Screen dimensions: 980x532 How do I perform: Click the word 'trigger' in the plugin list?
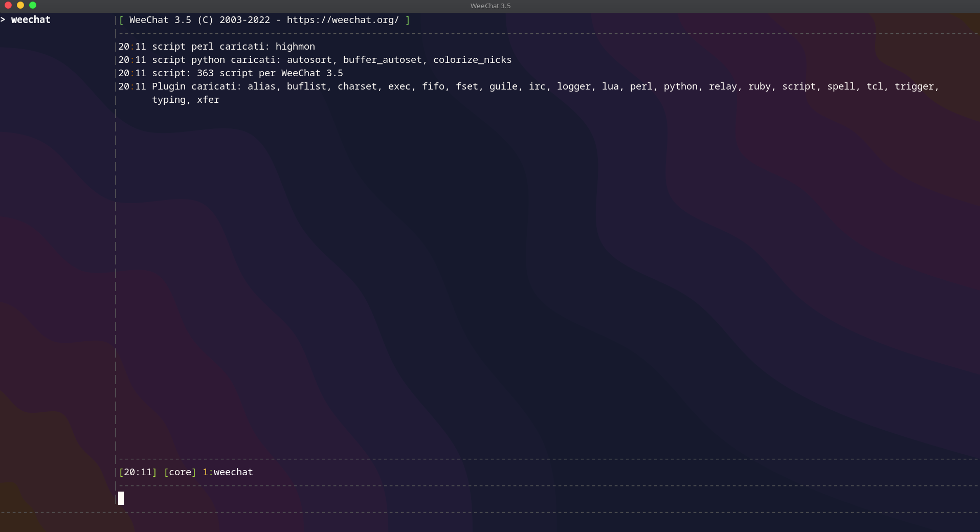coord(914,86)
